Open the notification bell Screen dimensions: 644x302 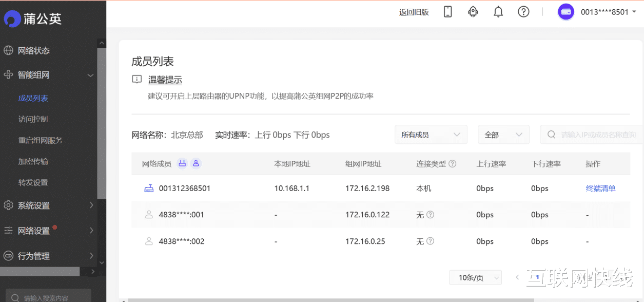(498, 11)
